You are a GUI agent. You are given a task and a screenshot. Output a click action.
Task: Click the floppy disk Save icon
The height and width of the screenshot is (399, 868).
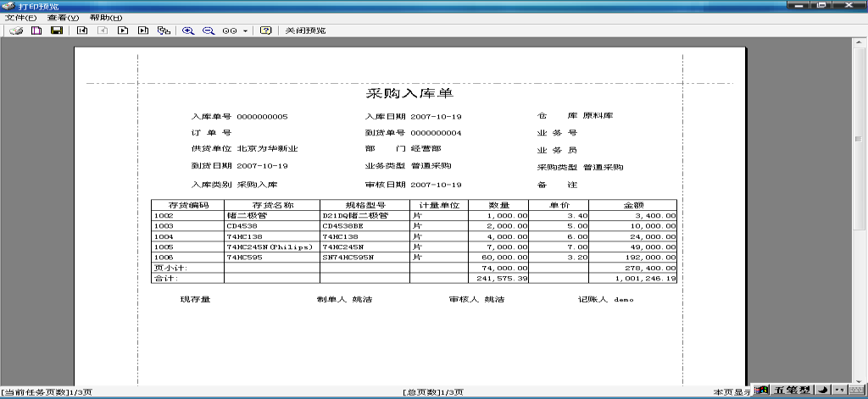57,31
